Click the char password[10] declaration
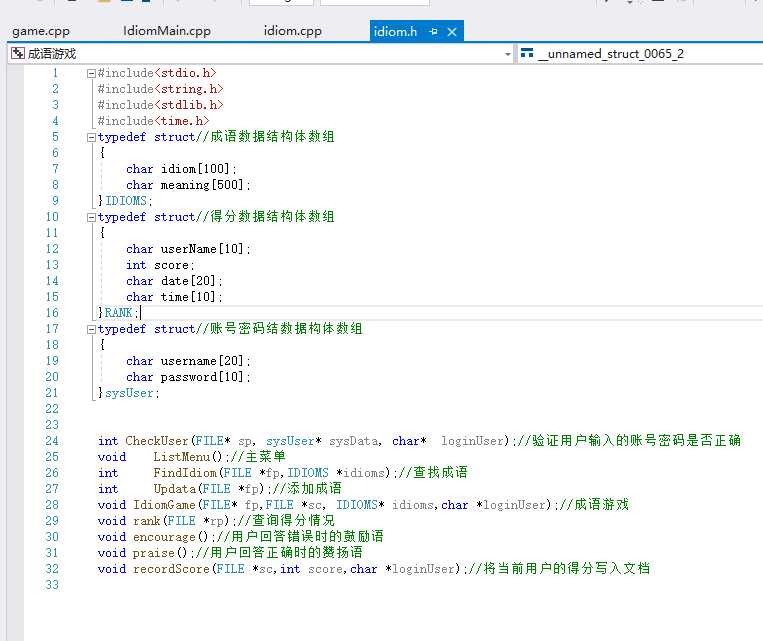 188,377
